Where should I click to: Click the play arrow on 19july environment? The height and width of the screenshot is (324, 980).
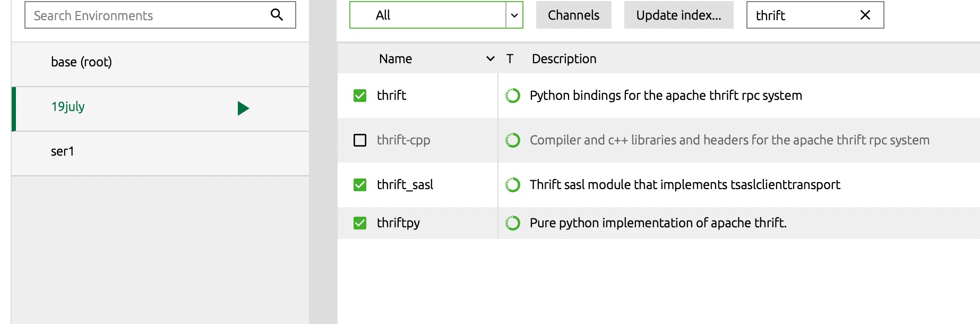(x=243, y=108)
